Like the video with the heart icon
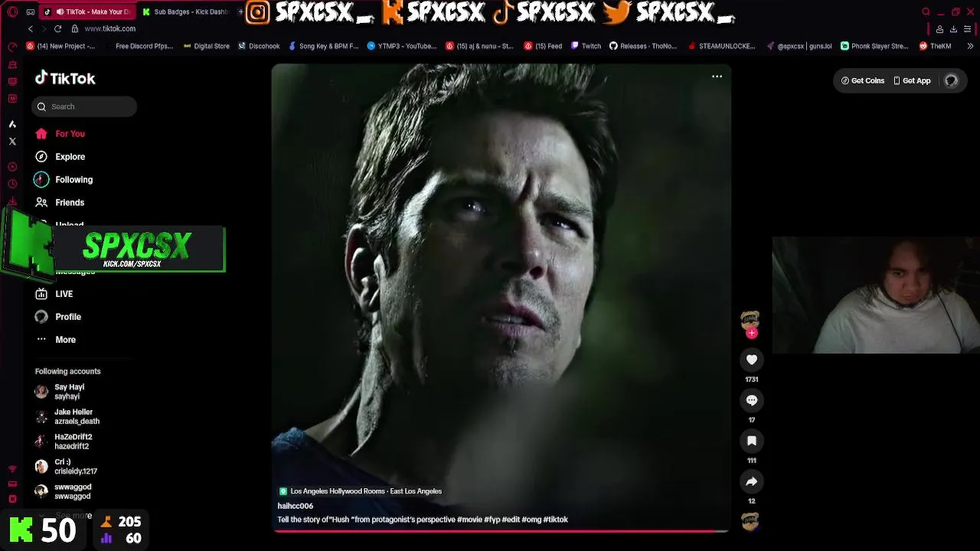The image size is (980, 551). point(752,360)
